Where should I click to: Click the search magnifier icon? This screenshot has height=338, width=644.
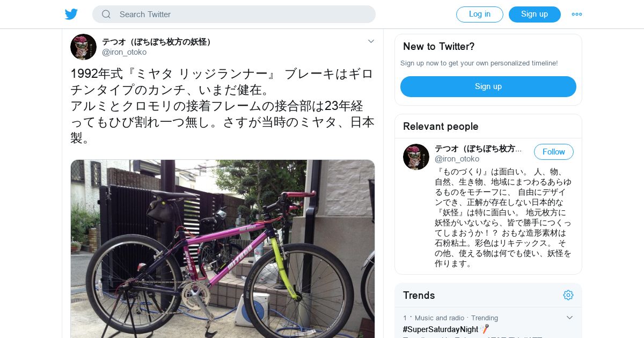click(106, 14)
